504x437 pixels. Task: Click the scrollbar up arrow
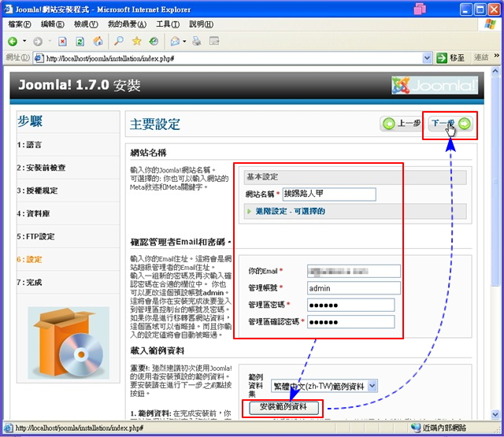coord(495,71)
